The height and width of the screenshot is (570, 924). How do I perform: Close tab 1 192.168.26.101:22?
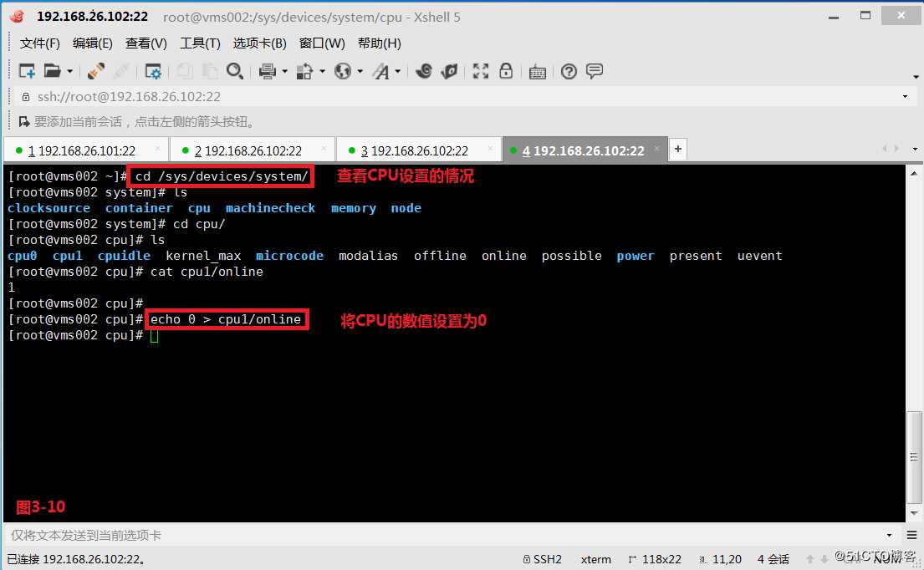158,149
